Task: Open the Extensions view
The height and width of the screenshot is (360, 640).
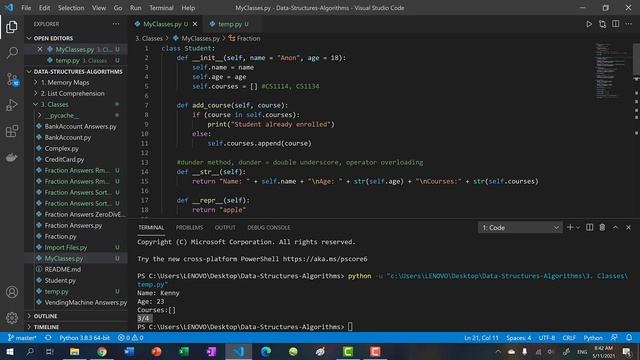Action: [x=12, y=131]
